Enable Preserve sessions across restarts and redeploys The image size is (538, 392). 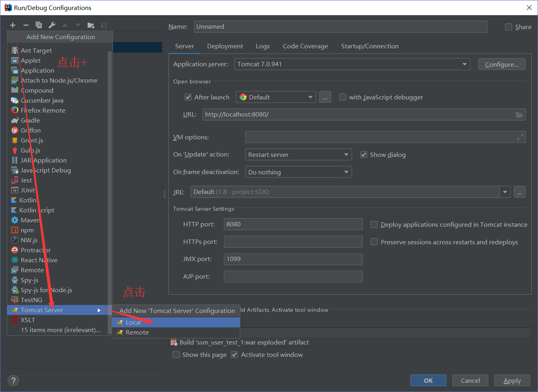click(x=374, y=242)
